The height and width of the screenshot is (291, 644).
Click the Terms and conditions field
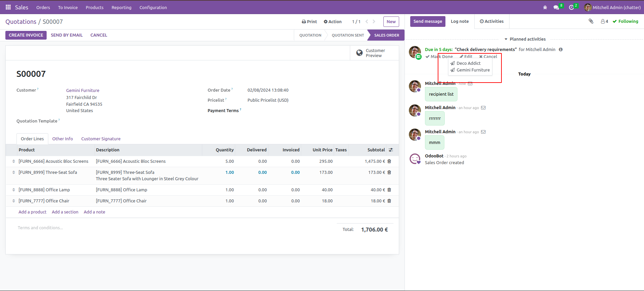41,228
